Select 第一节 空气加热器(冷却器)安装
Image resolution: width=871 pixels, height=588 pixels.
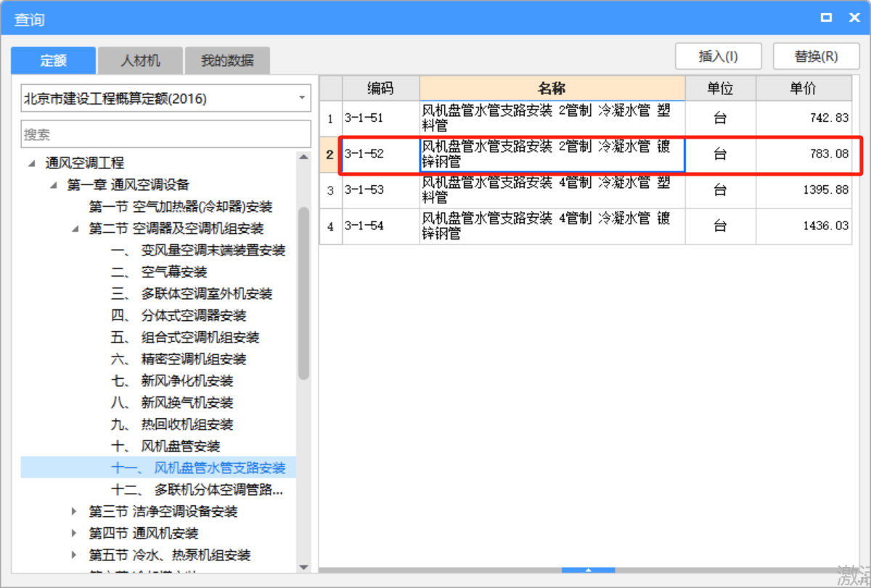[181, 207]
